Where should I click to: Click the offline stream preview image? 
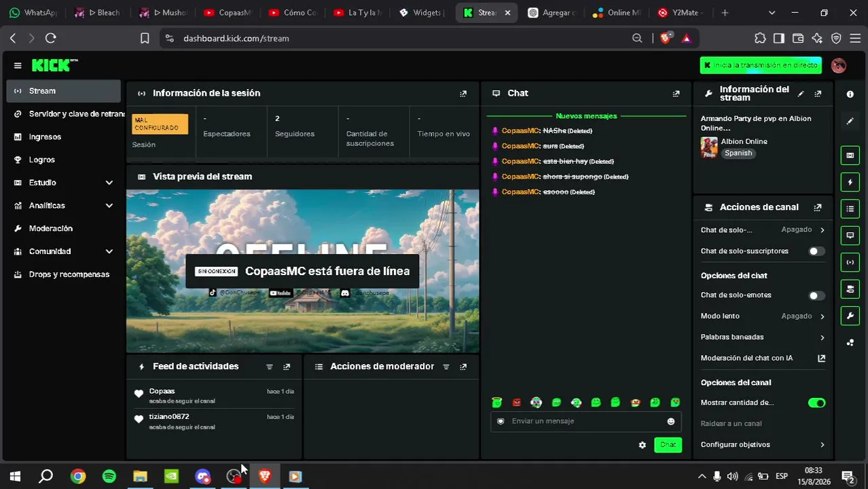302,272
